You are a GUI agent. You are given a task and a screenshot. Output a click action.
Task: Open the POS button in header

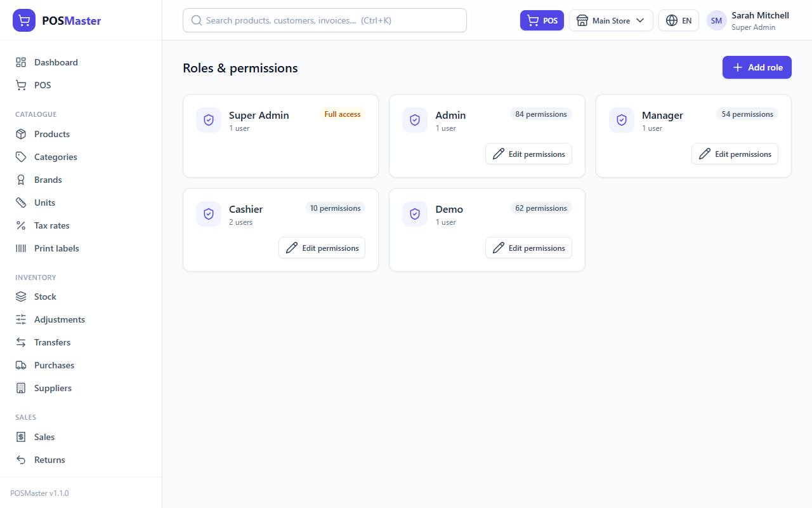(542, 20)
